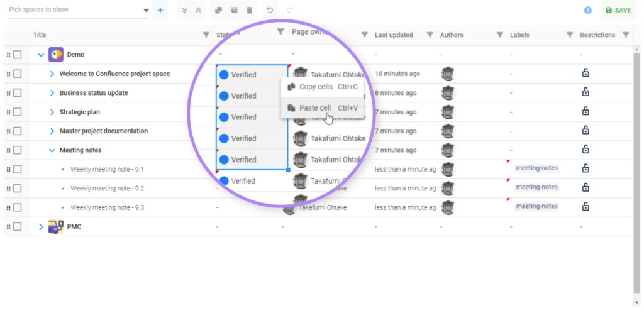This screenshot has height=313, width=644.
Task: Click the blue plus add-space button
Action: pos(160,10)
